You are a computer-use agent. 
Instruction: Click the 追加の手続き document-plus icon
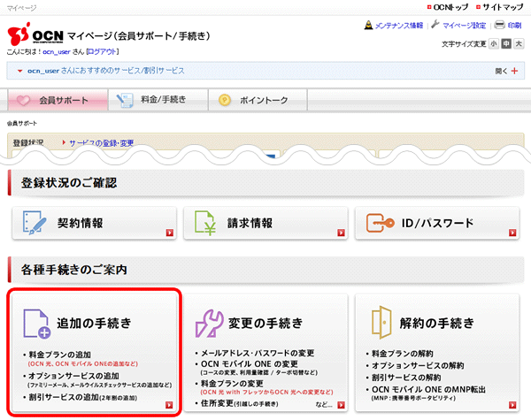37,324
